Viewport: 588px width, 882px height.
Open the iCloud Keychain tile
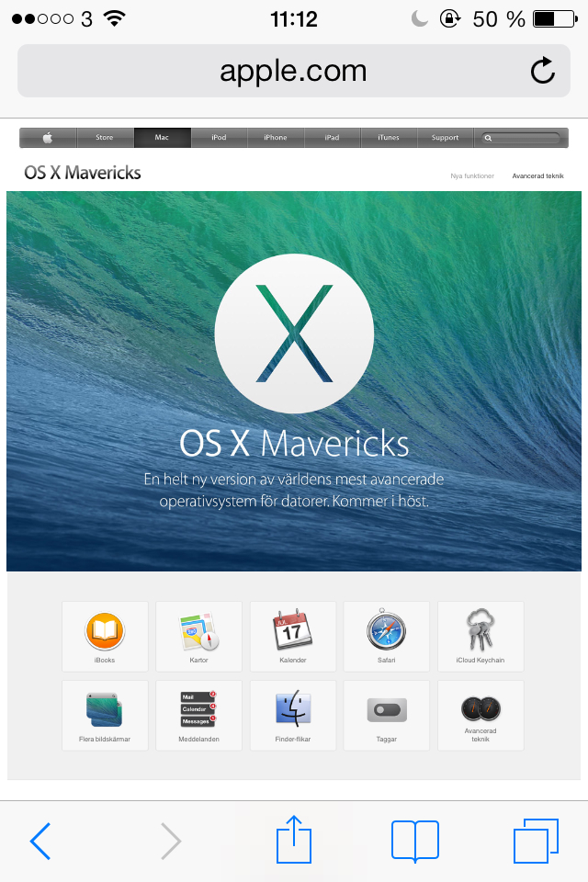[481, 636]
